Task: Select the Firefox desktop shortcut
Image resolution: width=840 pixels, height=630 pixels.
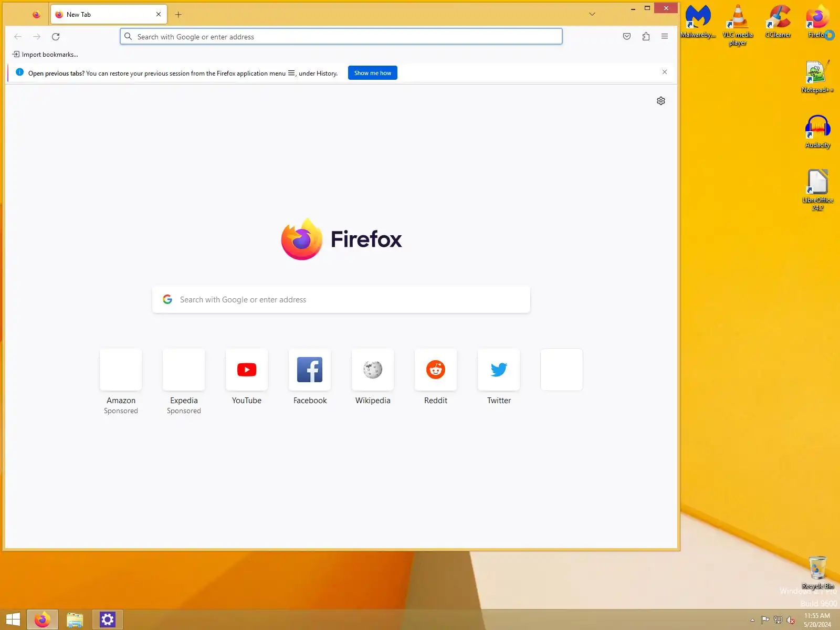Action: click(818, 22)
